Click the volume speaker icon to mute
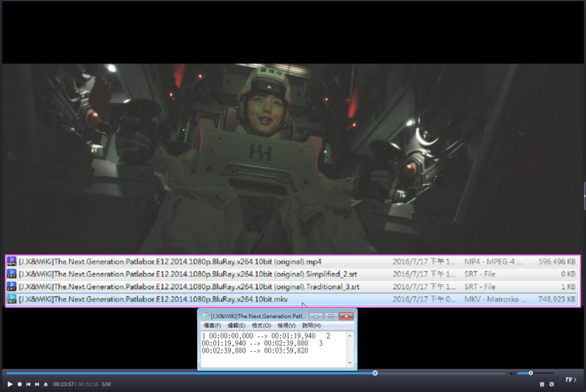This screenshot has width=586, height=392. pos(511,373)
